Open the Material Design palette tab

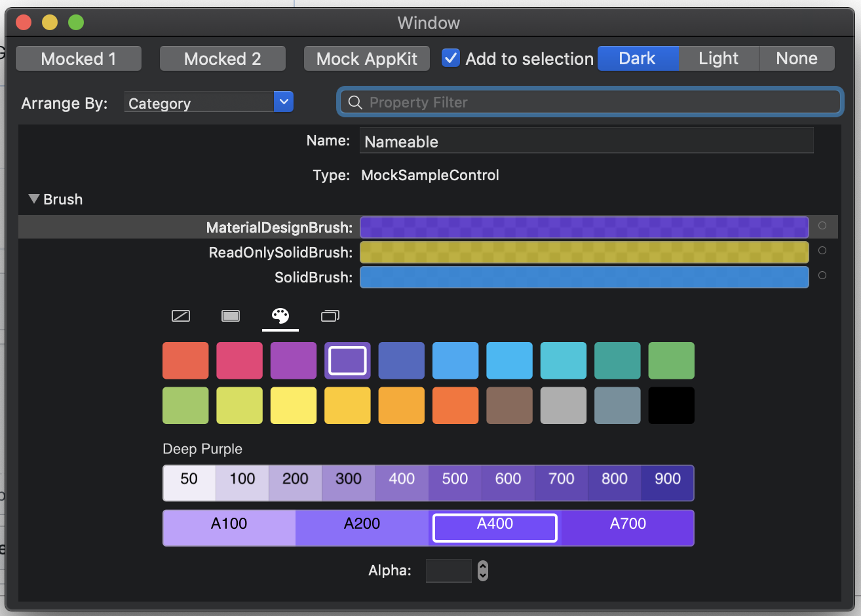(x=280, y=316)
